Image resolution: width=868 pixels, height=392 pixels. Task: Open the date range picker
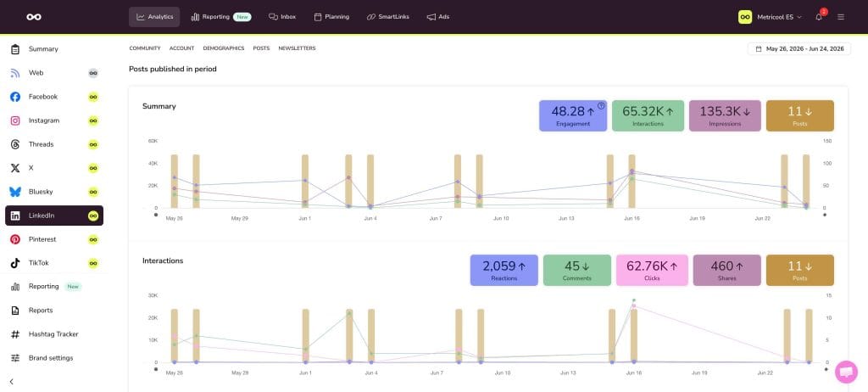[x=798, y=49]
